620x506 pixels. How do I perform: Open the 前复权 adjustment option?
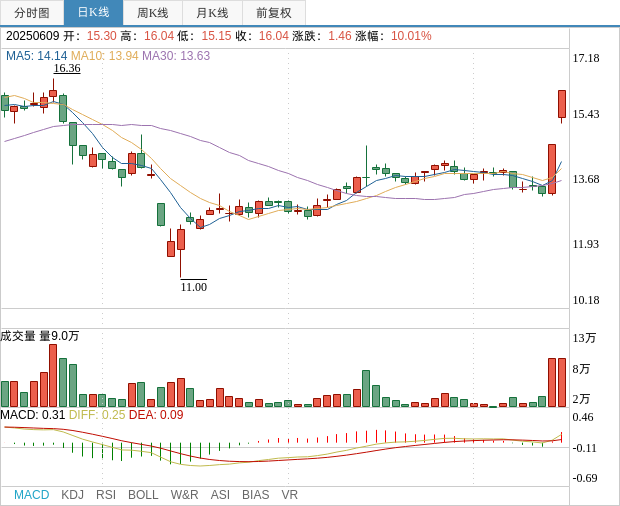[274, 13]
